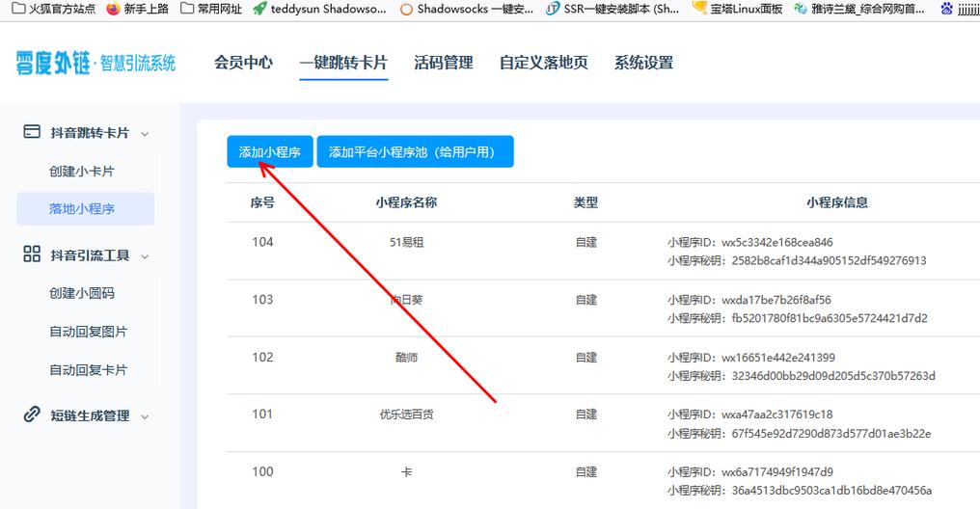Click 小程序ID wx5c3342e168cea846

click(750, 242)
